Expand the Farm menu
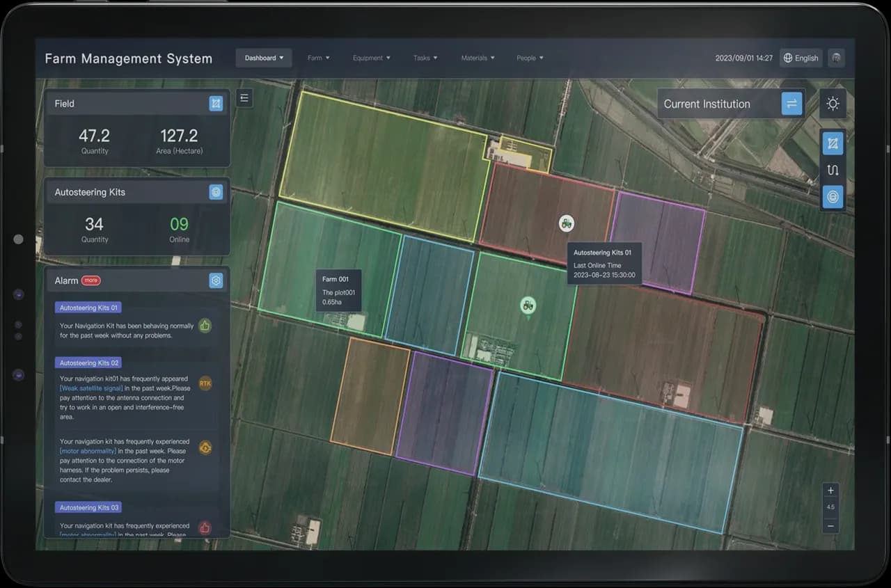 319,58
